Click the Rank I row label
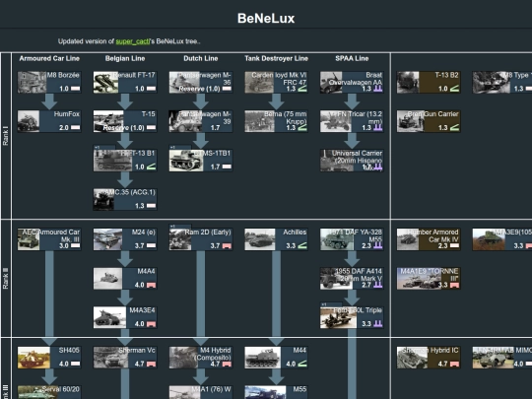This screenshot has width=532, height=399. click(6, 136)
